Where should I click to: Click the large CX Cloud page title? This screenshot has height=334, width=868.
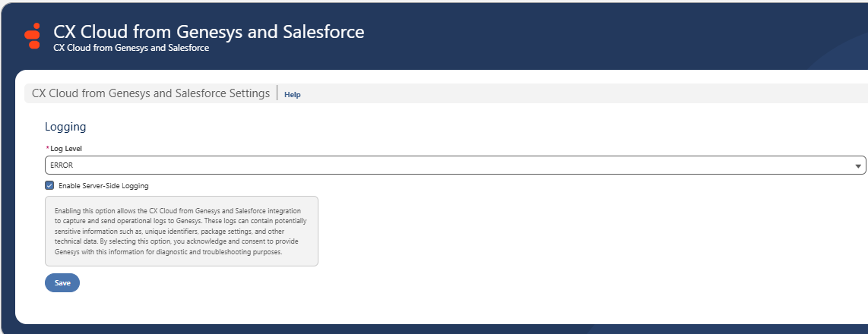coord(208,32)
